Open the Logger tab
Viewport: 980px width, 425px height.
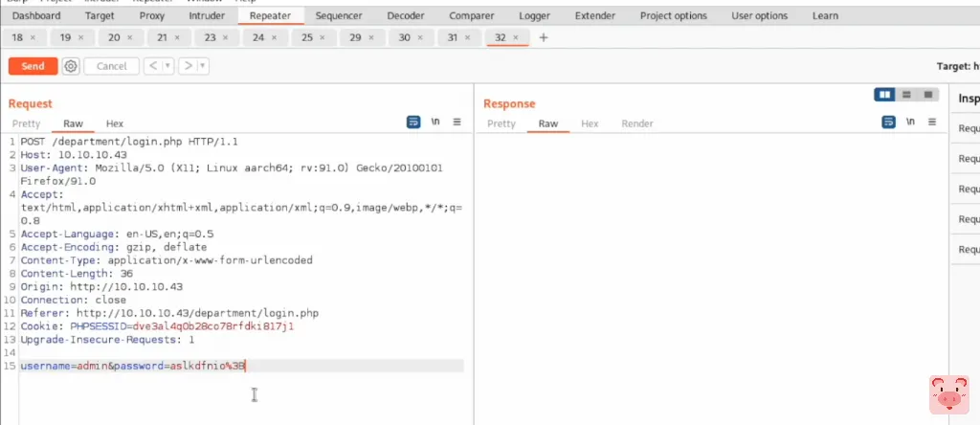click(x=534, y=15)
